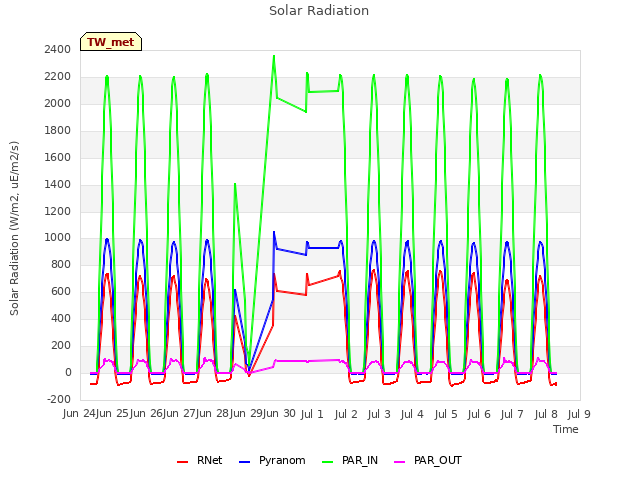Click the 800 y-axis tick label
The image size is (640, 480).
click(x=61, y=264)
